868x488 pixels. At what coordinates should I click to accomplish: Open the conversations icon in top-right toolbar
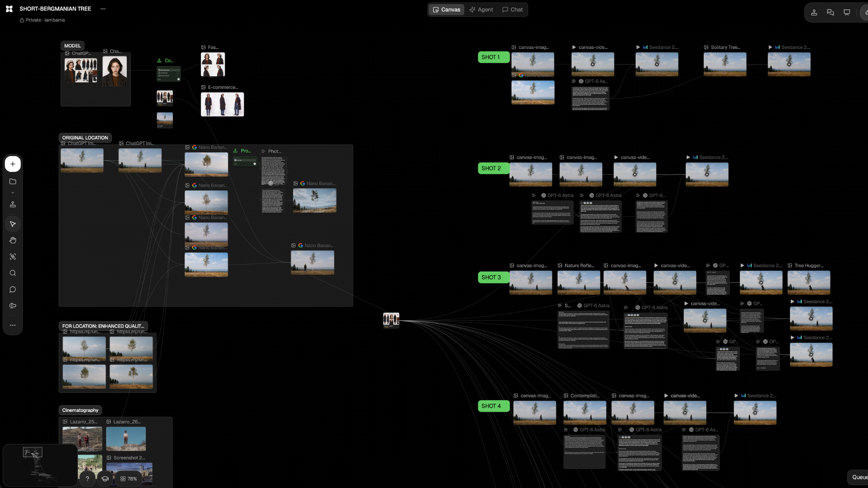click(830, 13)
